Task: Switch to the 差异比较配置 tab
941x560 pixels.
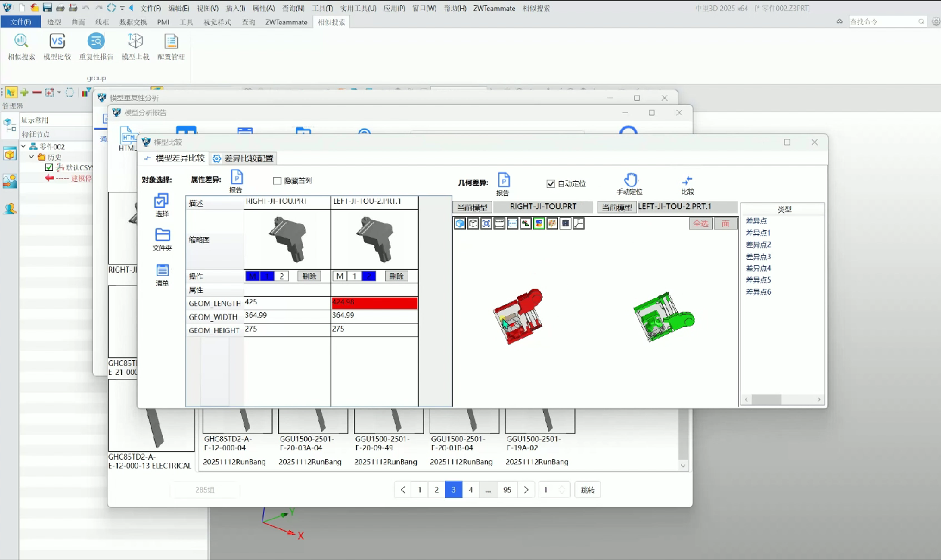Action: [243, 158]
